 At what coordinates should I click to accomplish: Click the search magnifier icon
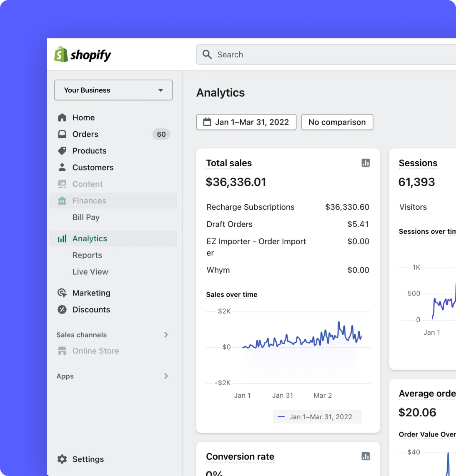click(x=207, y=55)
